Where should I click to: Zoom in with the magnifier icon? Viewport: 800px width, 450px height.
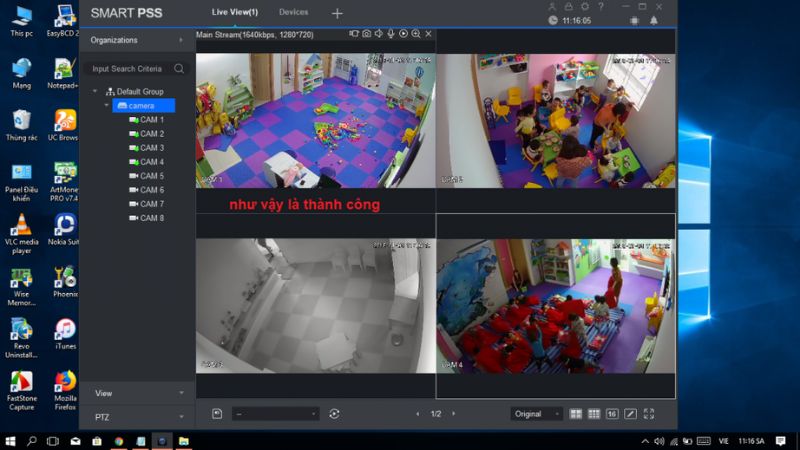[x=415, y=34]
